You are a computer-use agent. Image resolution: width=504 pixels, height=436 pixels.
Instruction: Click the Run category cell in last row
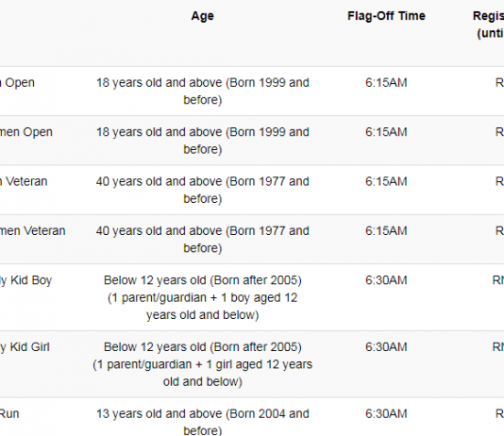click(x=9, y=414)
